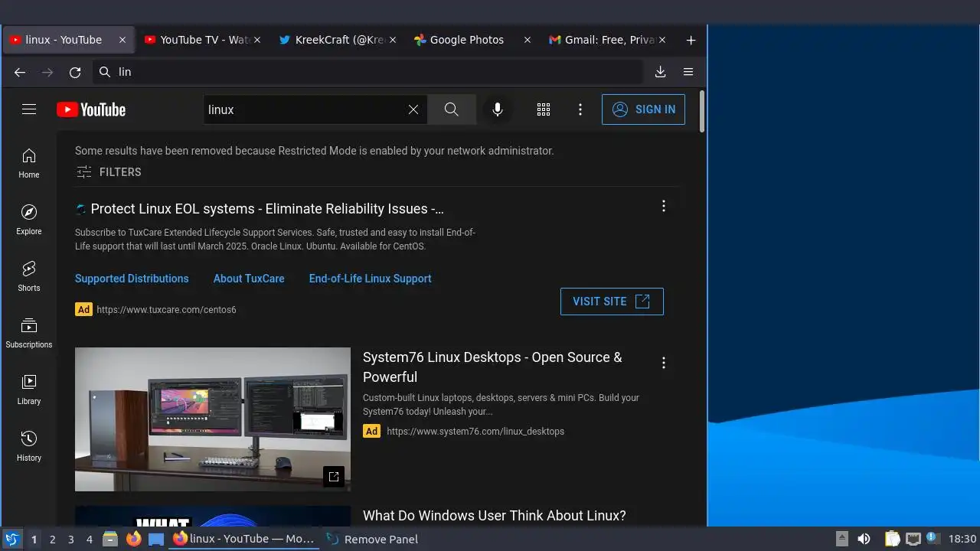Image resolution: width=980 pixels, height=551 pixels.
Task: Open options menu for TuxCare ad
Action: [x=664, y=206]
